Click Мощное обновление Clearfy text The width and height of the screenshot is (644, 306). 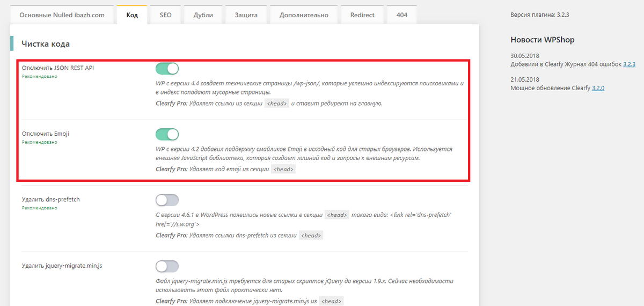[550, 88]
